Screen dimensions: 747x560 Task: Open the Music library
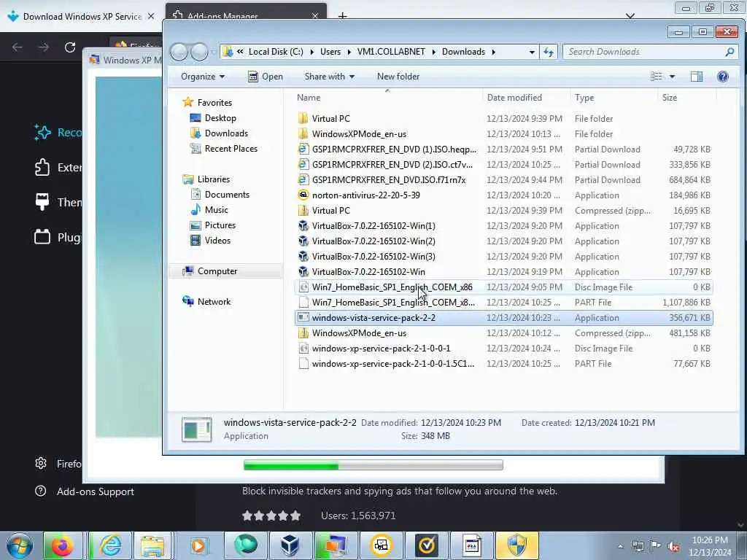click(x=216, y=209)
